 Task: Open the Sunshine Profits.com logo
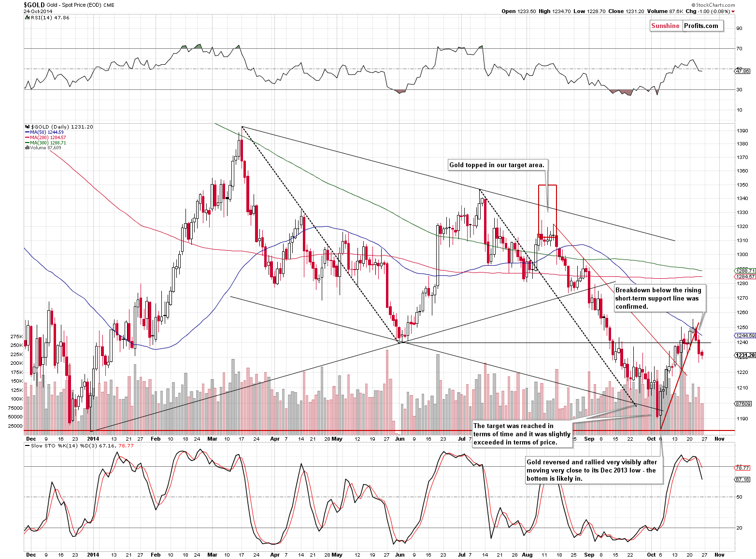pos(686,26)
